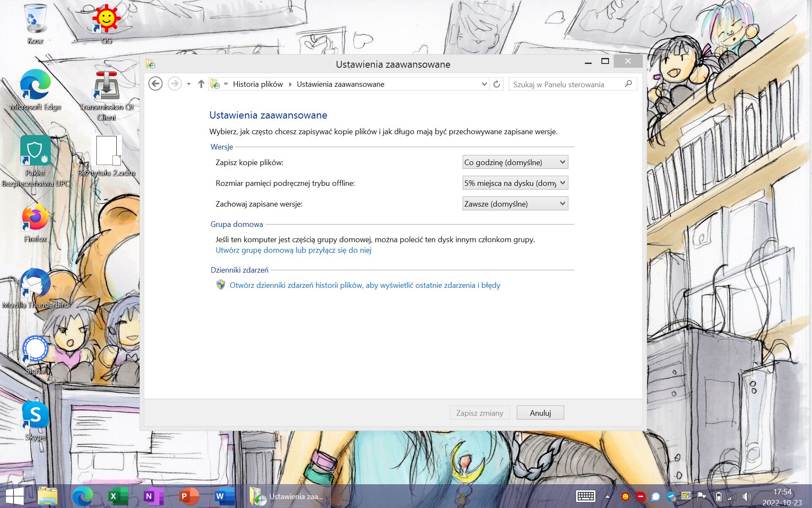The image size is (812, 508).
Task: Open PowerPoint from the taskbar
Action: [x=189, y=496]
